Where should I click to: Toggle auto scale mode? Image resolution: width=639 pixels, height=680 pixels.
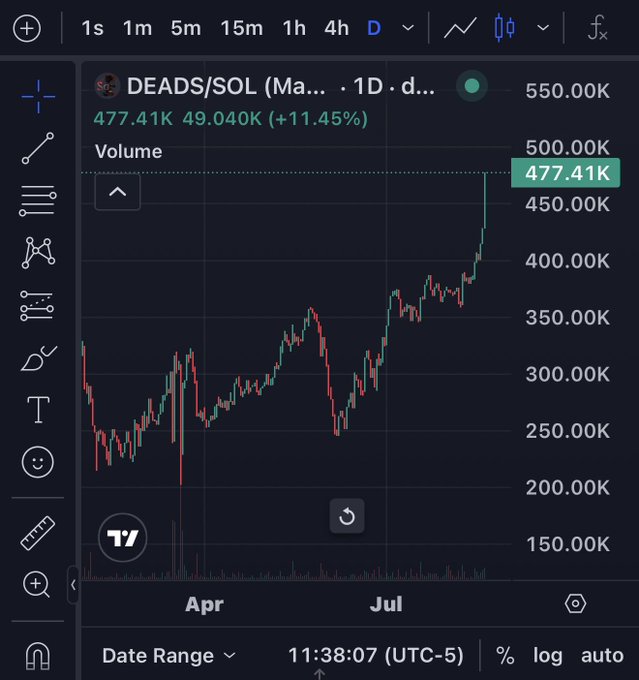[x=602, y=656]
